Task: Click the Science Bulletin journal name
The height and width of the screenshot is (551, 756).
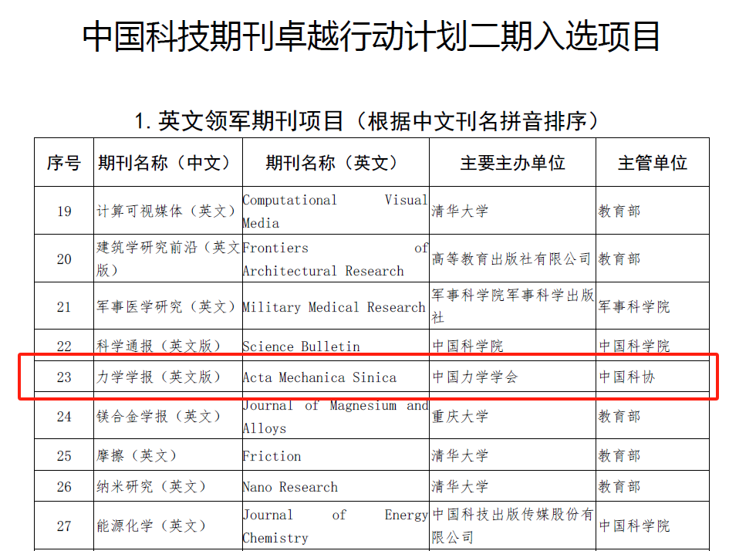Action: [x=301, y=346]
